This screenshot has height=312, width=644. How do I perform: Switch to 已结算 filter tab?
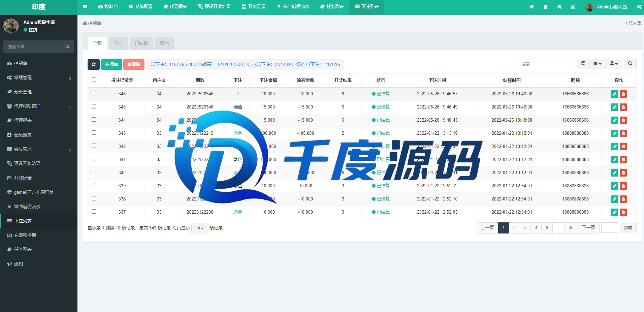tap(141, 43)
